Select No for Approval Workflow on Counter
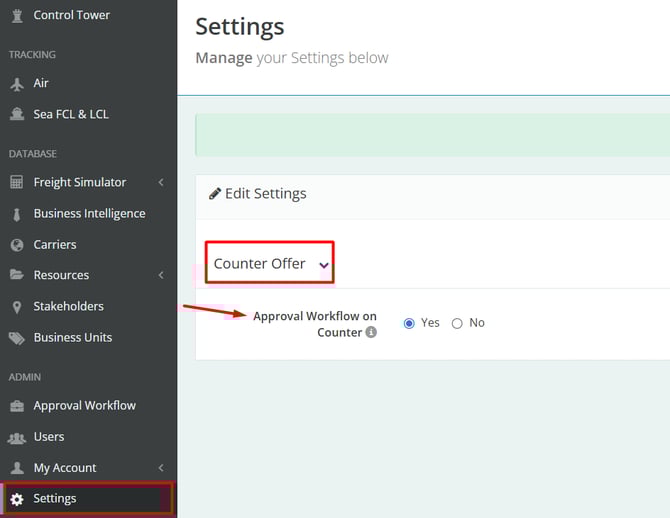This screenshot has width=670, height=518. [x=457, y=323]
